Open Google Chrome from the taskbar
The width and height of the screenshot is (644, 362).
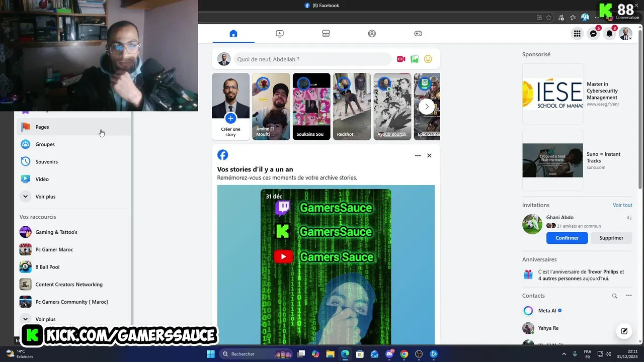point(404,354)
